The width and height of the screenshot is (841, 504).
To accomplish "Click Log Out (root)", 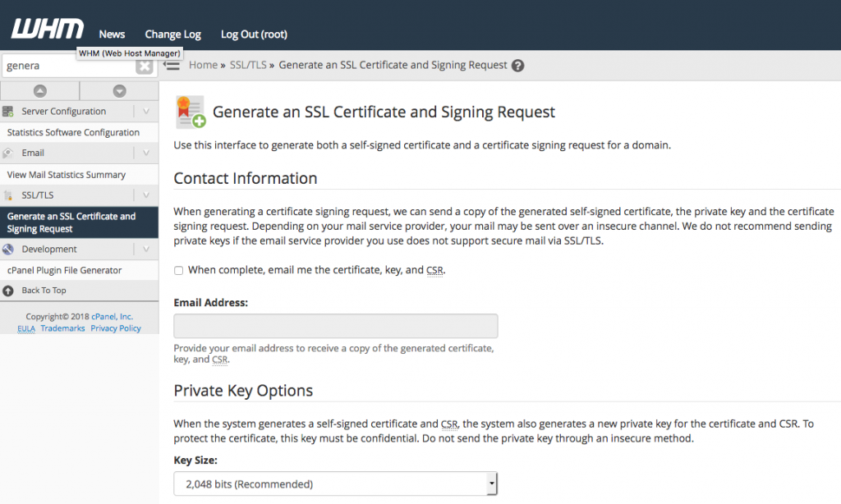I will (254, 34).
